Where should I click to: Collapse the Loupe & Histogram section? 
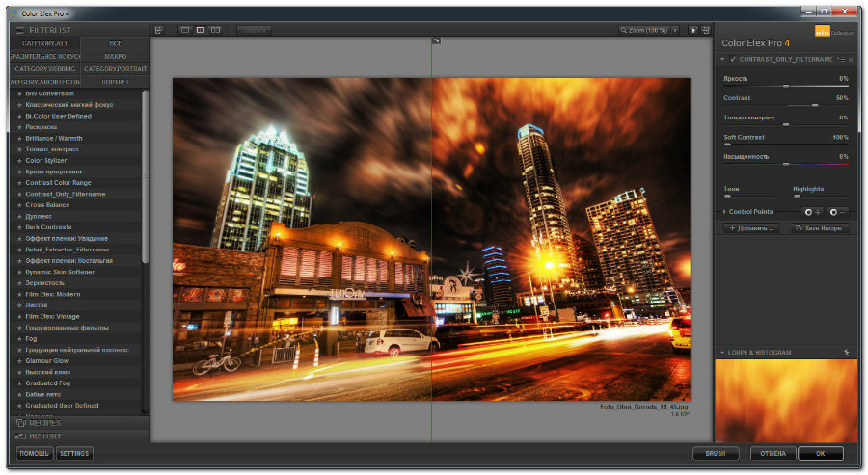[723, 353]
